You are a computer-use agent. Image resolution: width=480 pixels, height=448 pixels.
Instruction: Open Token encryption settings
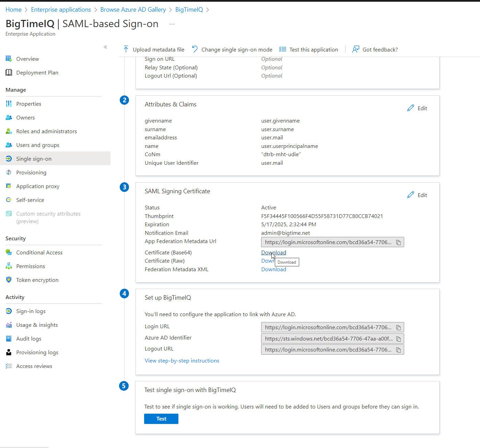37,280
